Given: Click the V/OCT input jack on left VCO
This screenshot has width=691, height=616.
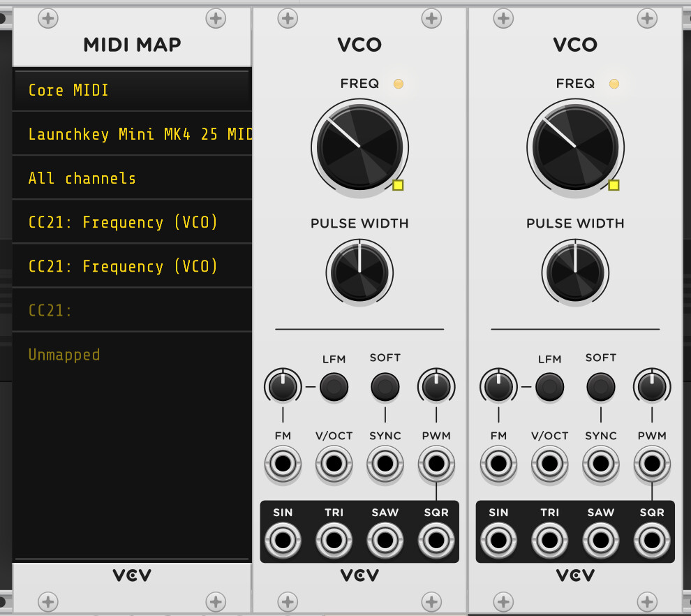Looking at the screenshot, I should point(334,464).
